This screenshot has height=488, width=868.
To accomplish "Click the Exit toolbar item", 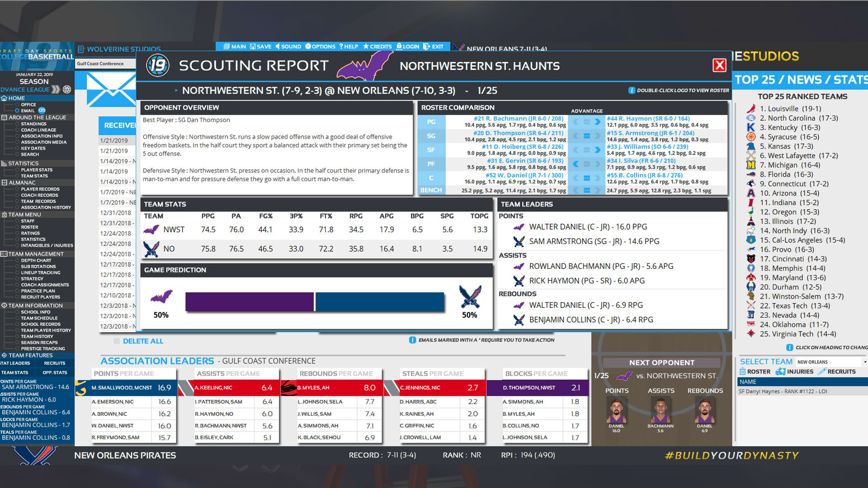I will pyautogui.click(x=433, y=47).
